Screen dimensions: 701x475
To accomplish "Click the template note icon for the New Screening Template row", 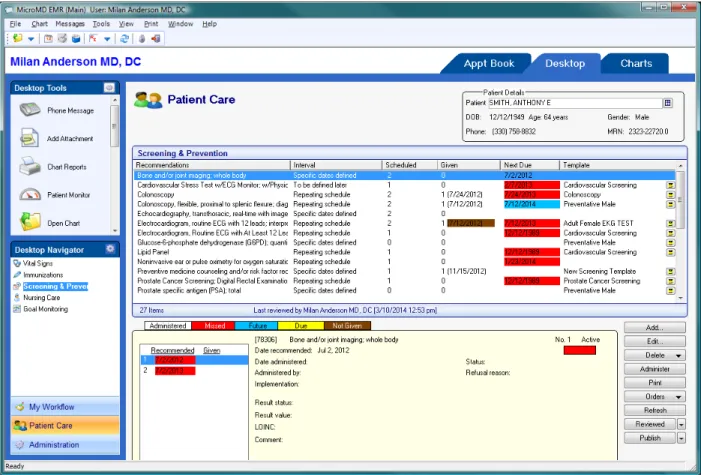I will [671, 271].
